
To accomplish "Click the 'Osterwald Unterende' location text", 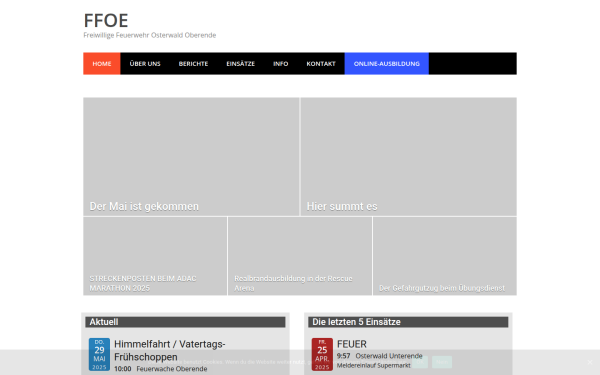I will pos(389,356).
